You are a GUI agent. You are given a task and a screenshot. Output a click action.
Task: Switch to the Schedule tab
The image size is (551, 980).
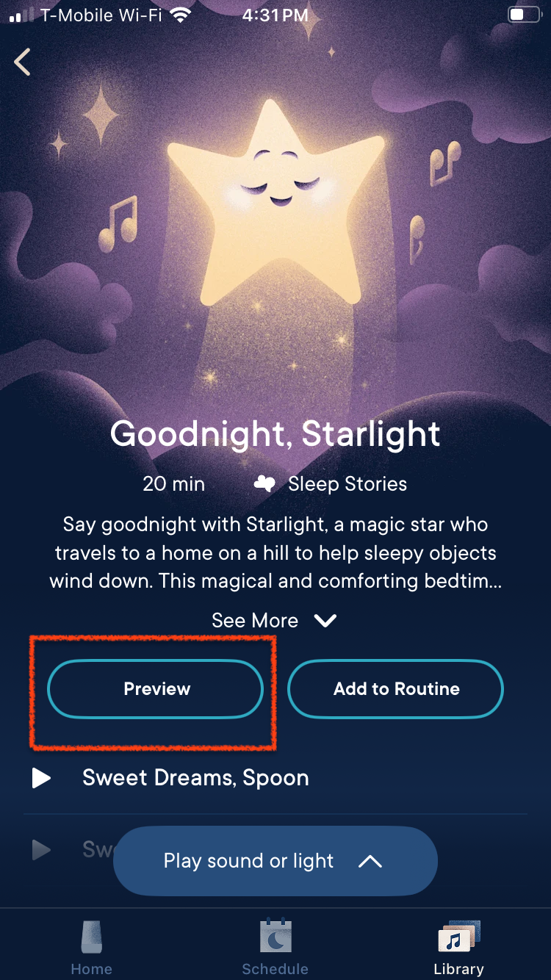(x=275, y=969)
